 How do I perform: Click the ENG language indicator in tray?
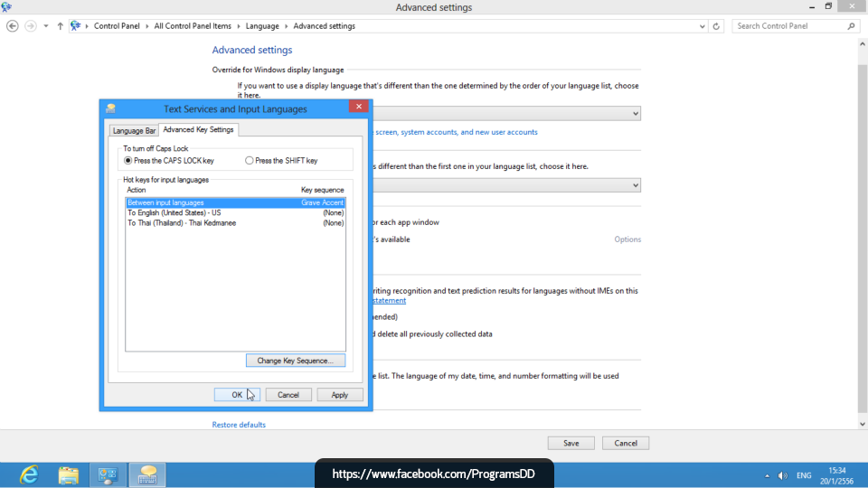[x=803, y=475]
